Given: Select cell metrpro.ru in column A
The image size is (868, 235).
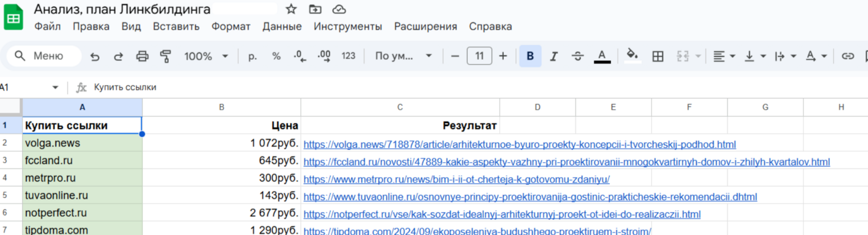Looking at the screenshot, I should coord(82,178).
